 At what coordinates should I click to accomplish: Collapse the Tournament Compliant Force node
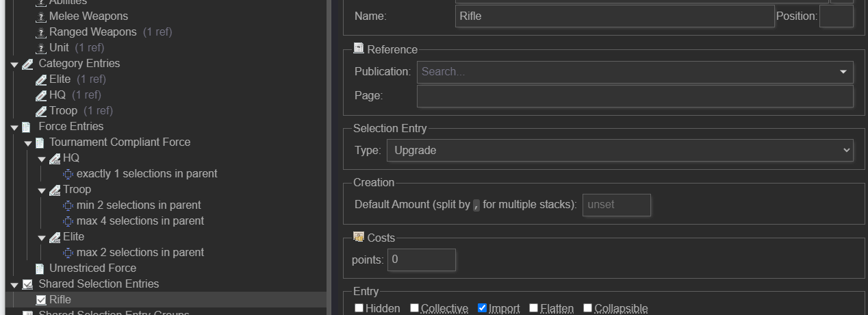27,143
